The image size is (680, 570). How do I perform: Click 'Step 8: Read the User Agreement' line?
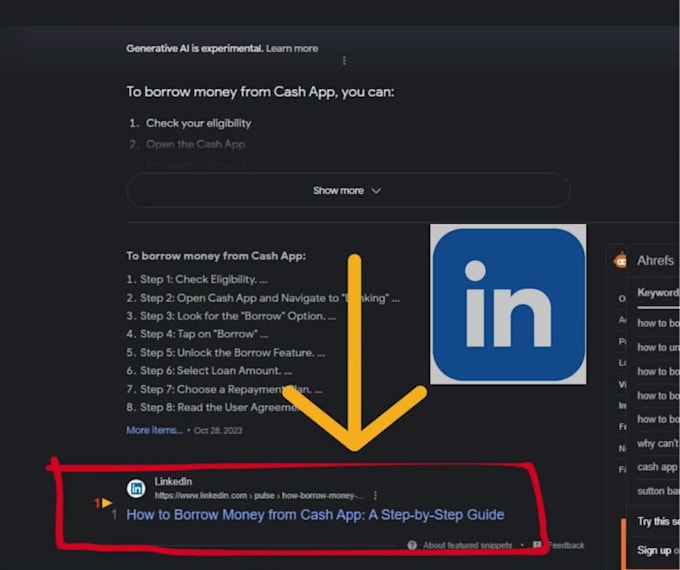[x=213, y=408]
